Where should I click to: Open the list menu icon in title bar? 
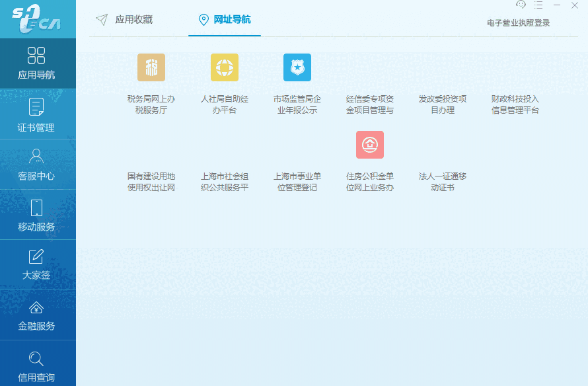point(538,5)
